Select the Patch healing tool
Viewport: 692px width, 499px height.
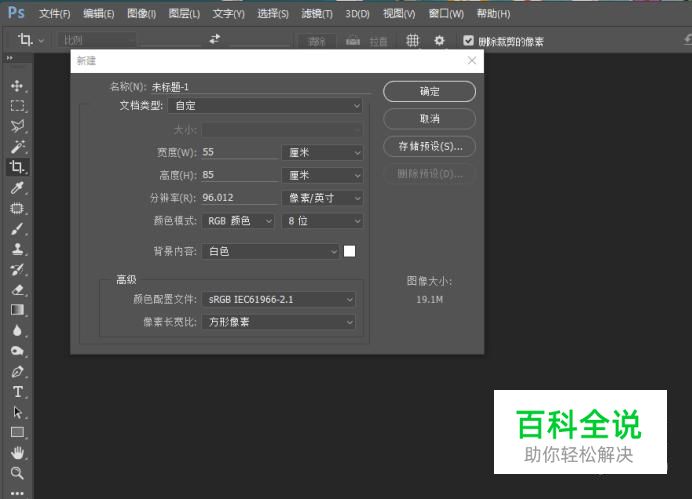coord(17,208)
